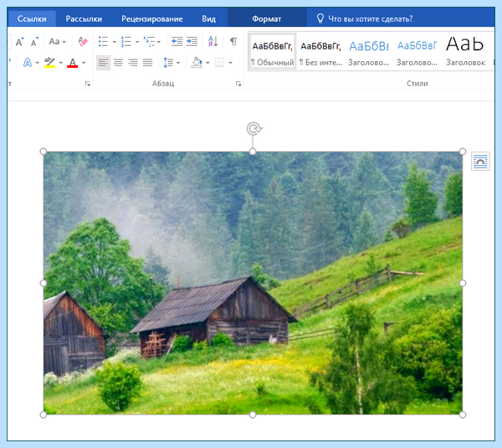
Task: Increase paragraph indent
Action: click(x=192, y=42)
